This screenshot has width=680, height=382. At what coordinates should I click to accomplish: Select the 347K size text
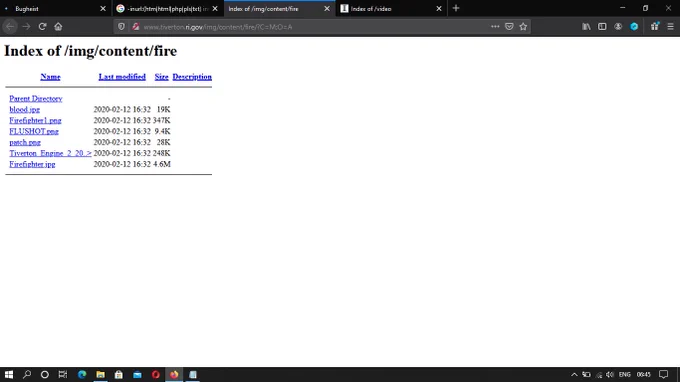pyautogui.click(x=161, y=121)
